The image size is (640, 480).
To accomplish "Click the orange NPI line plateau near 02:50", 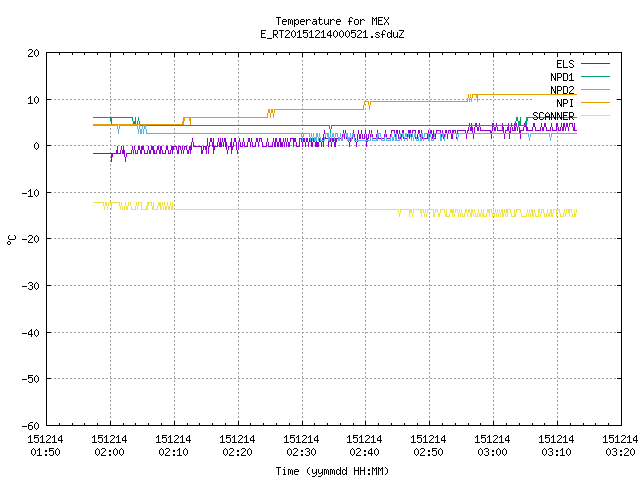I will pyautogui.click(x=429, y=101).
